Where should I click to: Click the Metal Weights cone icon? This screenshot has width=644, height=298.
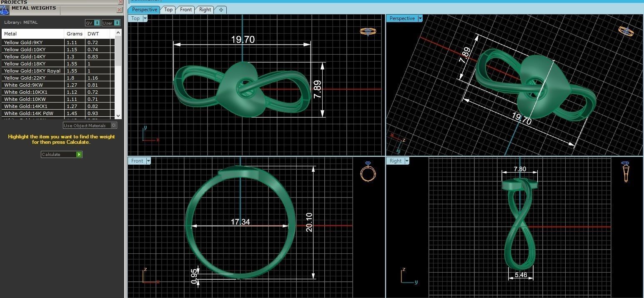(x=5, y=10)
